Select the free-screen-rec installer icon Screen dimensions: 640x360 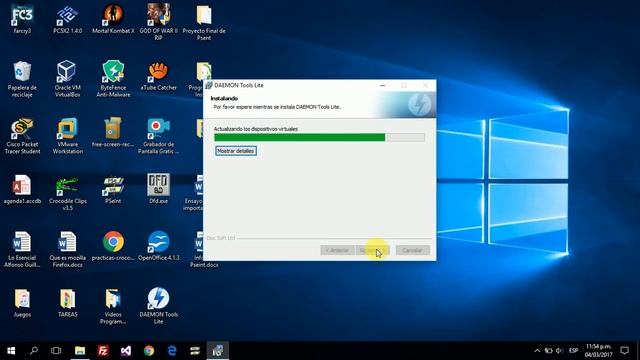pos(113,132)
